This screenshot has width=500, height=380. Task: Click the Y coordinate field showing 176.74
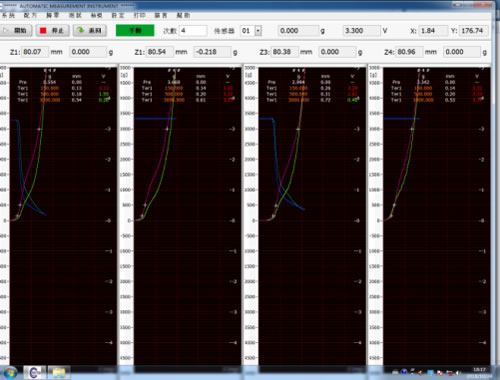click(474, 31)
